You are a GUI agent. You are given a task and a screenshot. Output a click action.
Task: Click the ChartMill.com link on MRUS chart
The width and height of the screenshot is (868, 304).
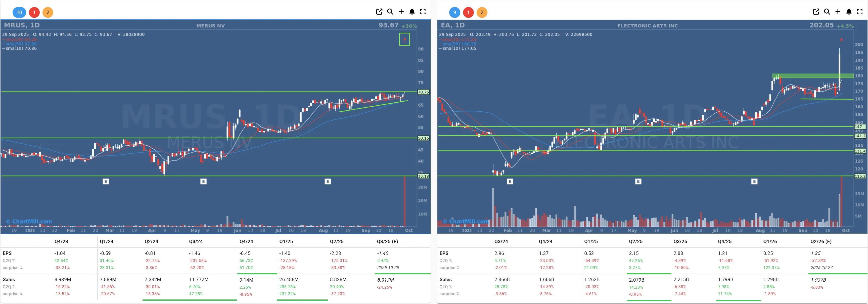pyautogui.click(x=29, y=222)
